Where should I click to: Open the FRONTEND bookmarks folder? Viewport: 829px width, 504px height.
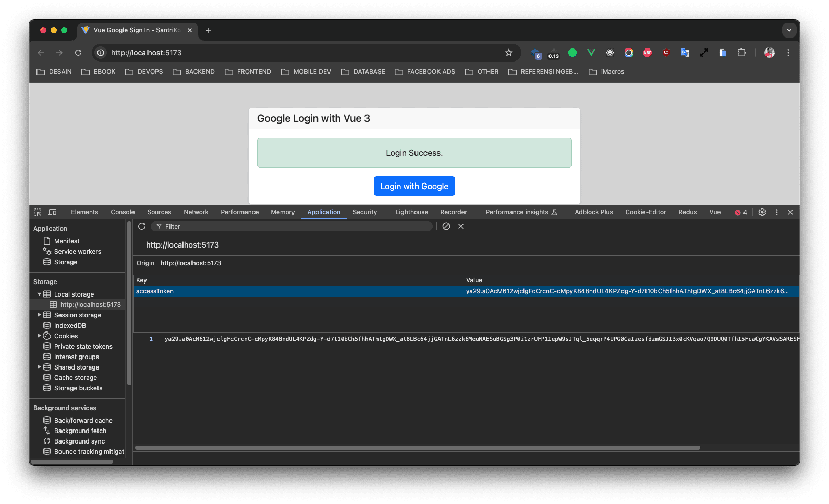[248, 72]
